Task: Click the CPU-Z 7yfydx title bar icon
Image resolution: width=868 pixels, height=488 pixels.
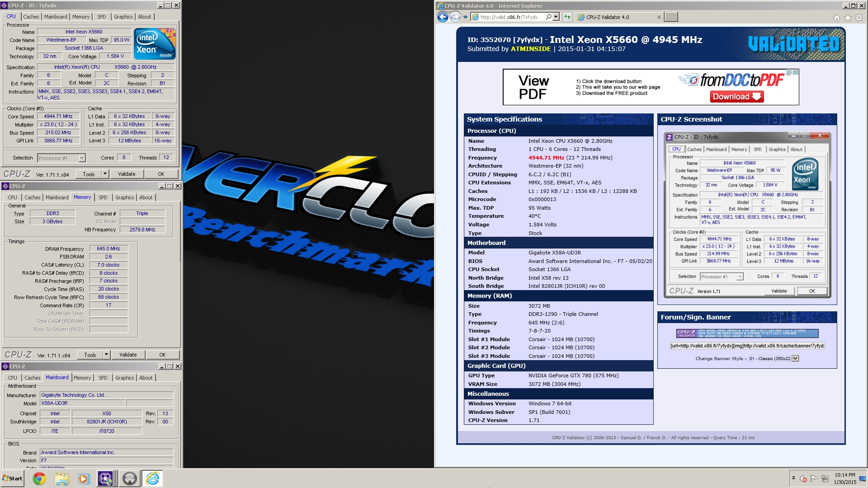Action: pyautogui.click(x=4, y=5)
